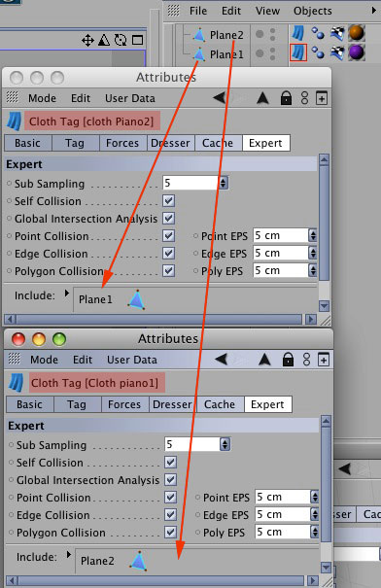Image resolution: width=381 pixels, height=588 pixels.
Task: Click Edge EPS value field in Cloth piano1 panel
Action: [x=283, y=514]
